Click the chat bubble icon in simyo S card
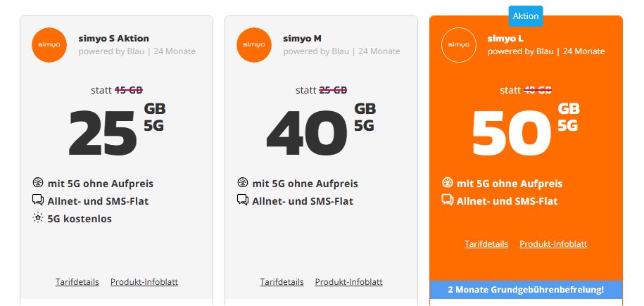644x306 pixels. [x=37, y=201]
